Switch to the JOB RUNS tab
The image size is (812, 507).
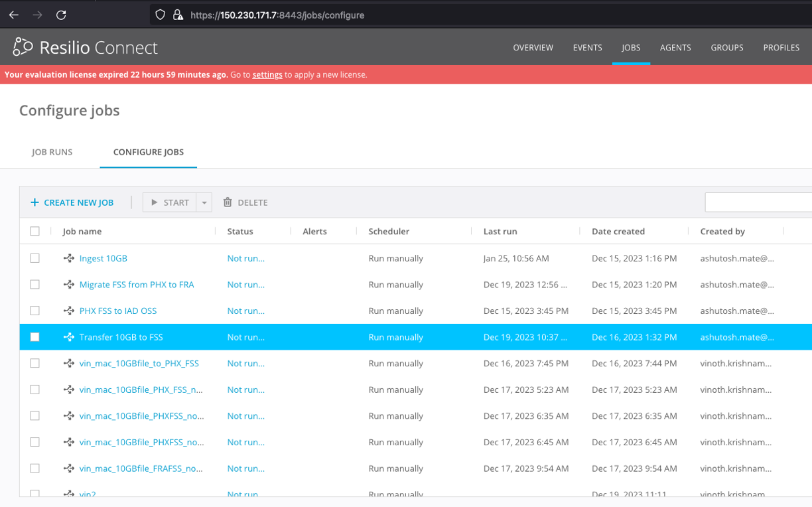[x=52, y=152]
